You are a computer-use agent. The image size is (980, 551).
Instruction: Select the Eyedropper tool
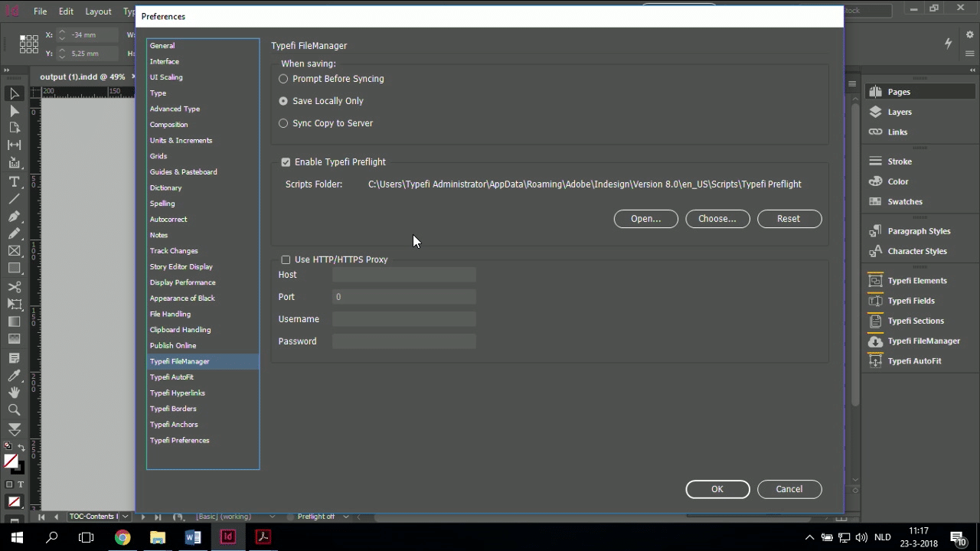(14, 376)
